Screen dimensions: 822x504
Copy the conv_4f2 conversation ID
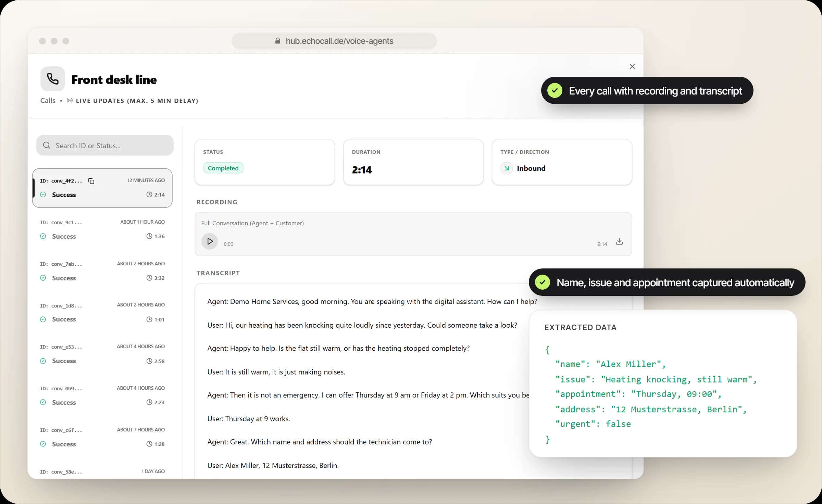[x=91, y=181]
